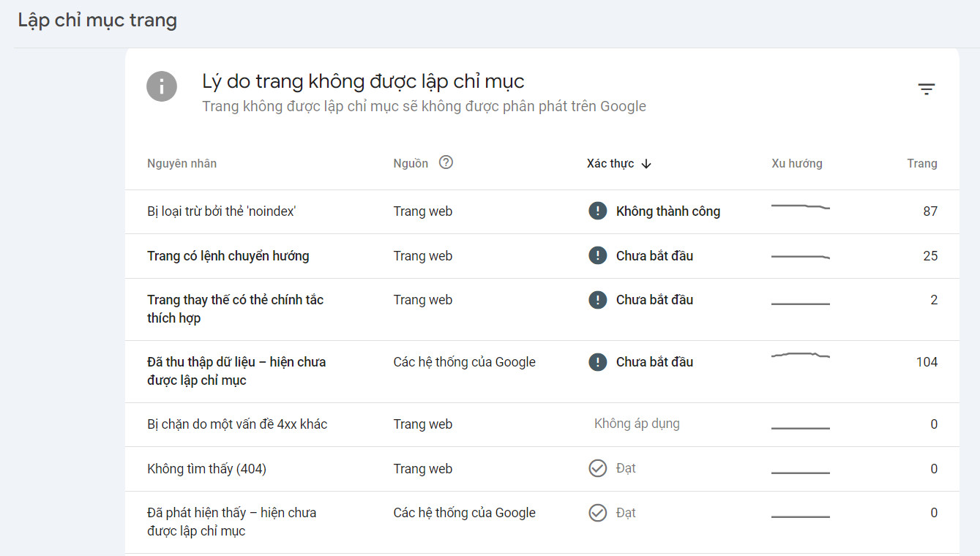
Task: Open the 'Bị chặn do một vấn đề 4xx khác' row
Action: 542,424
